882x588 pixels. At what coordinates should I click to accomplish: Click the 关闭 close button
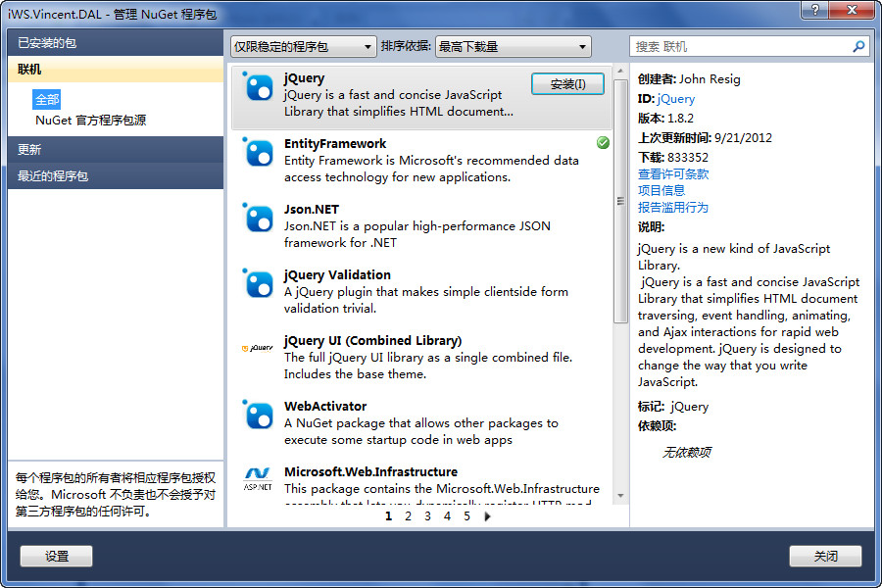click(825, 556)
